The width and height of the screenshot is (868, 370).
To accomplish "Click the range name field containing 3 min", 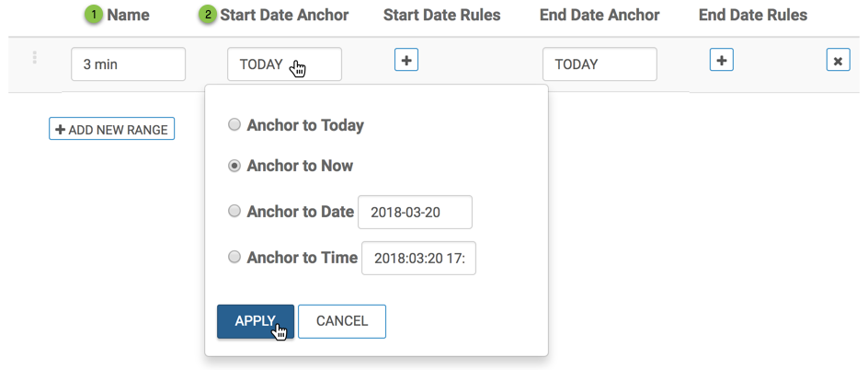I will 128,64.
